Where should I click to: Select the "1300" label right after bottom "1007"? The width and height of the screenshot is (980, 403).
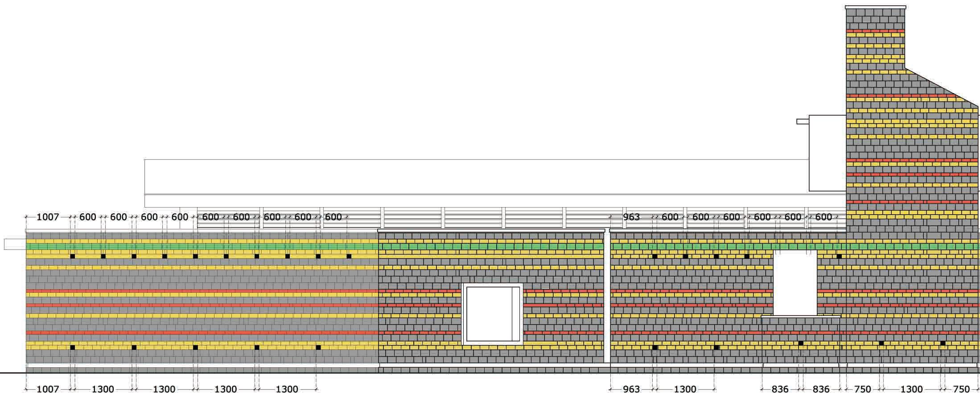(103, 389)
